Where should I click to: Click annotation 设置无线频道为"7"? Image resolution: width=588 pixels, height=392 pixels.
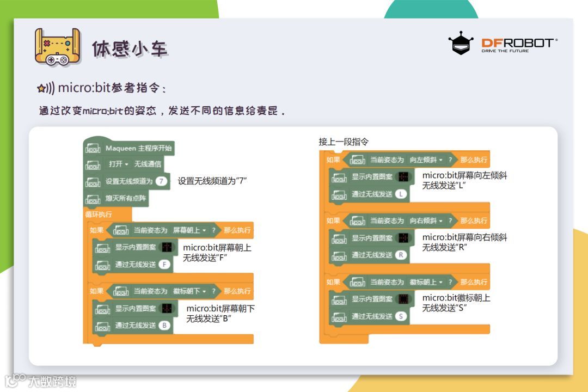coord(212,181)
